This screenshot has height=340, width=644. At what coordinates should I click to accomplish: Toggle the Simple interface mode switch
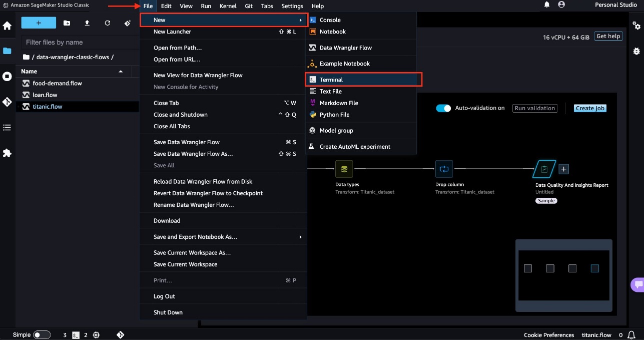click(x=42, y=335)
